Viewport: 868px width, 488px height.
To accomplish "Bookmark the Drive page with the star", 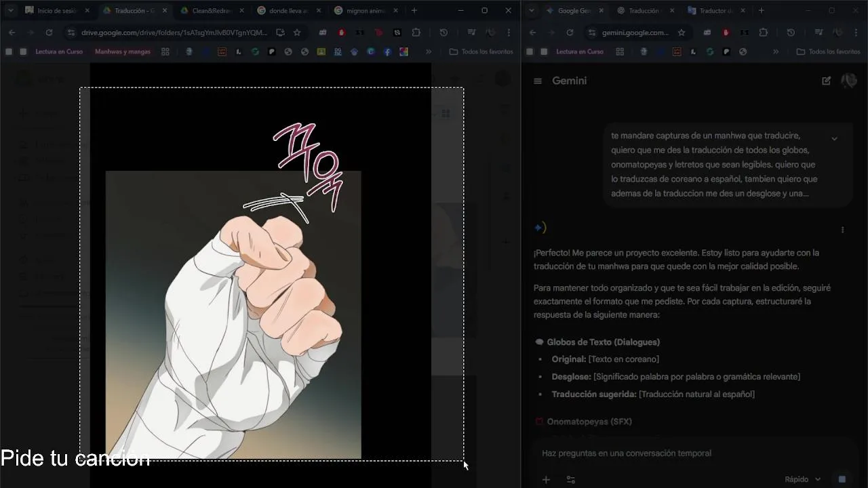I will tap(297, 33).
